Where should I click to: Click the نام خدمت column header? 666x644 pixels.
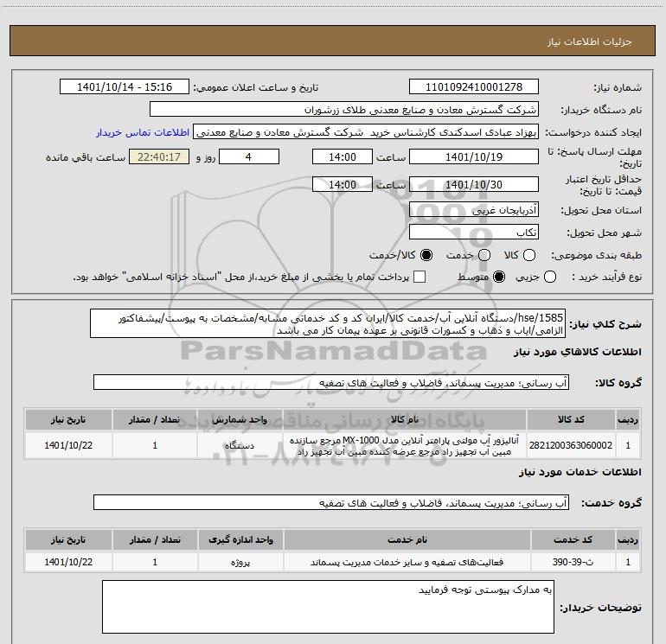pos(407,540)
